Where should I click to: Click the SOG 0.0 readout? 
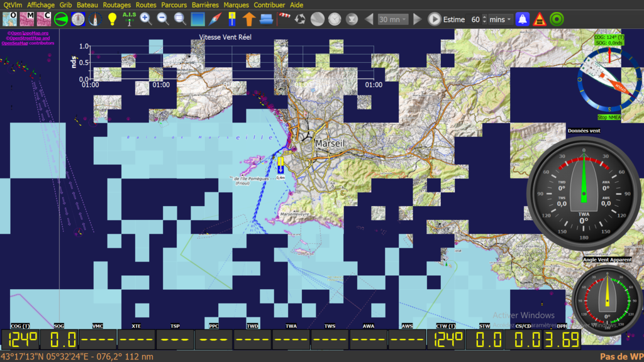(x=60, y=340)
